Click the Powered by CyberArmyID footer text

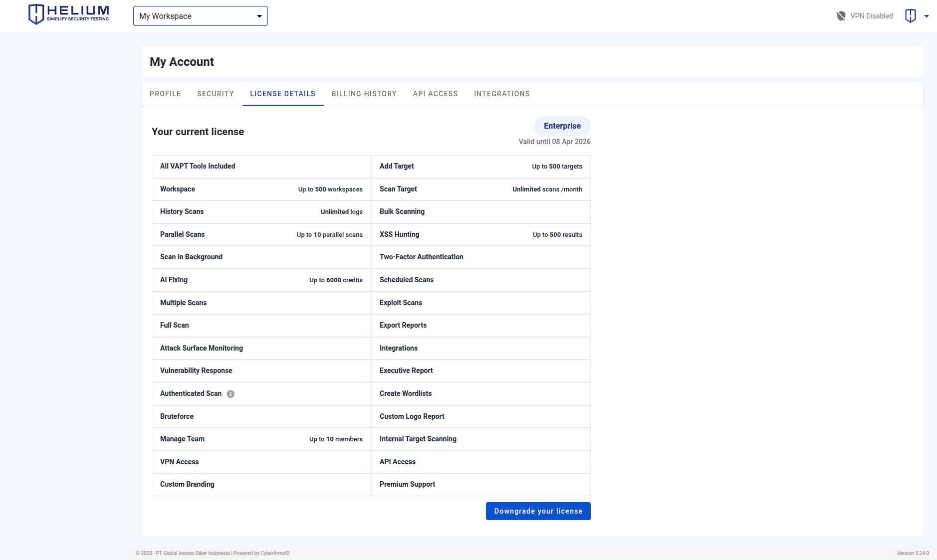coord(261,553)
